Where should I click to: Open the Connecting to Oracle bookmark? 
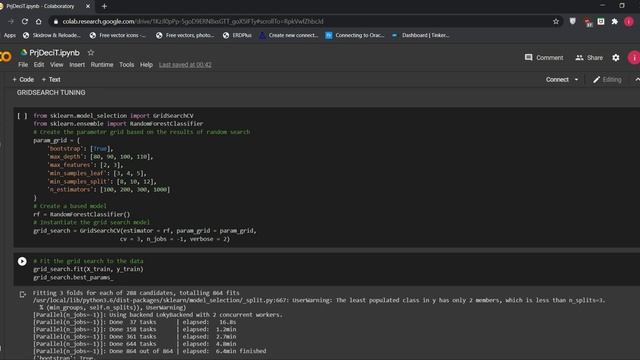pyautogui.click(x=355, y=36)
